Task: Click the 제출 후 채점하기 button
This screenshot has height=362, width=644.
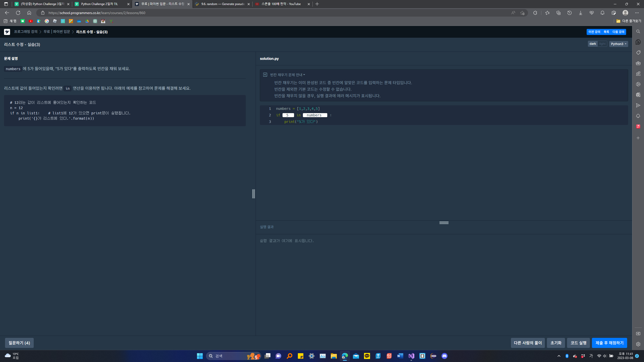Action: (x=609, y=343)
